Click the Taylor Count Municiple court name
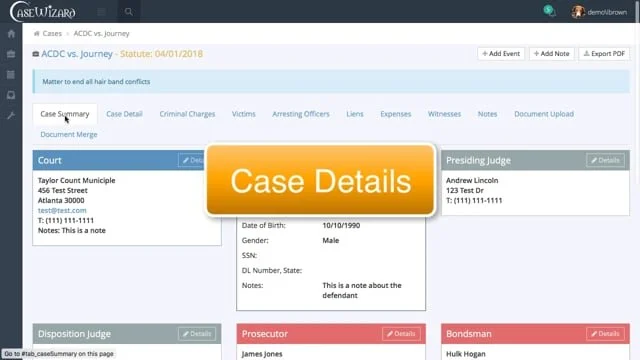 pyautogui.click(x=76, y=180)
